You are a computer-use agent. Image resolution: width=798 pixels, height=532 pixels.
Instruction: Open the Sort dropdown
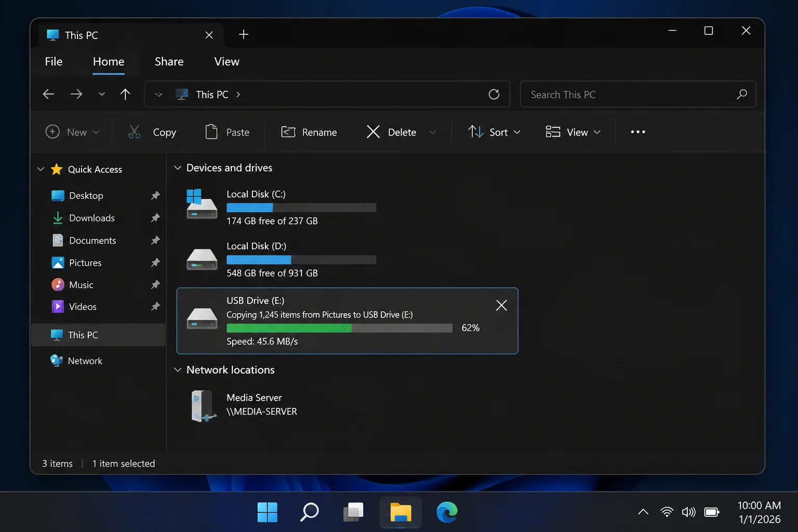tap(494, 132)
